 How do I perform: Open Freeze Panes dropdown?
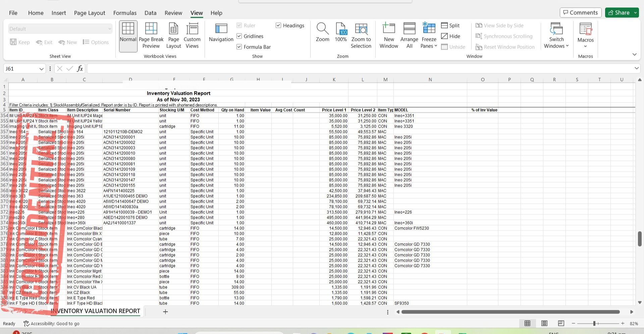(429, 36)
